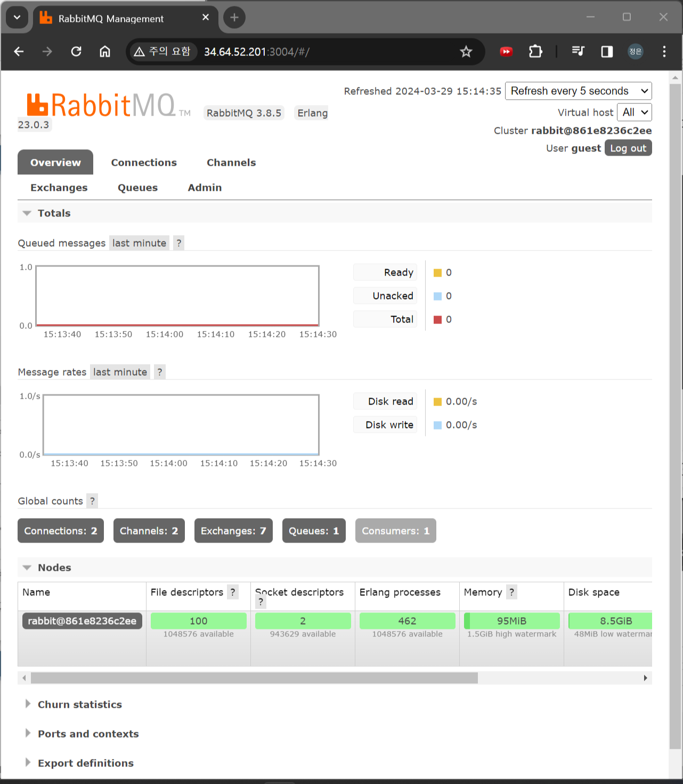Screen dimensions: 683x784
Task: Open the red YouTube extension icon
Action: 506,52
